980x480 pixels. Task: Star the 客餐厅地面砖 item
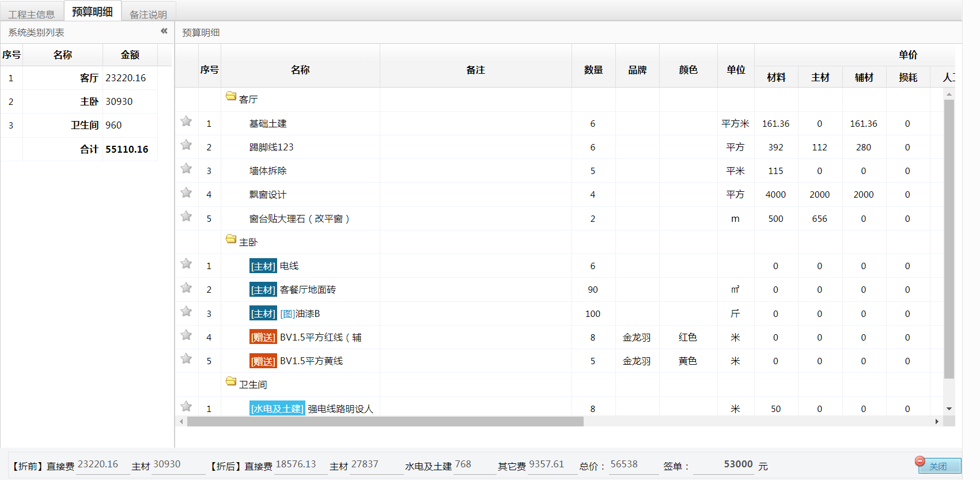coord(186,288)
